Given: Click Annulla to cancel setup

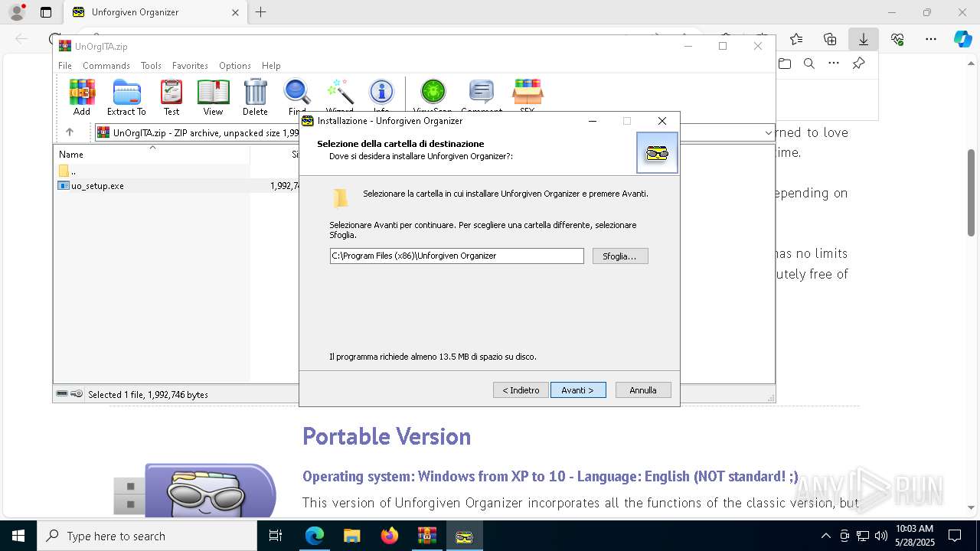Looking at the screenshot, I should pyautogui.click(x=643, y=390).
